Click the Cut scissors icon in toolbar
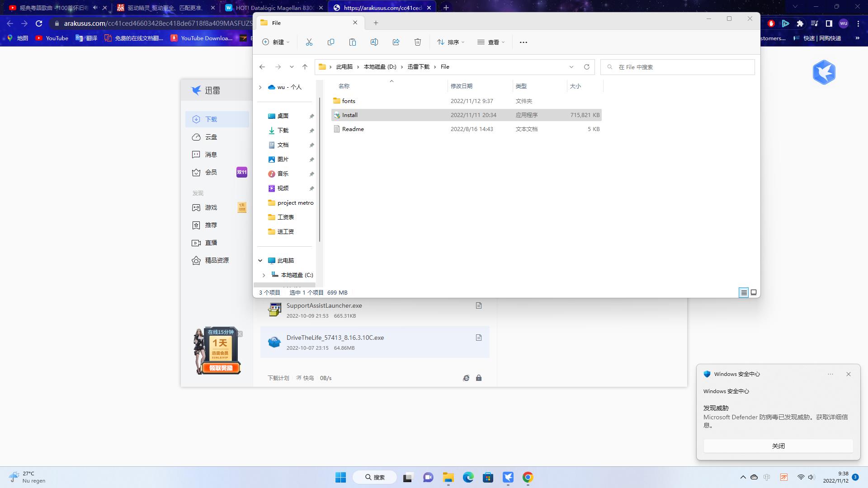Image resolution: width=868 pixels, height=488 pixels. (x=309, y=42)
